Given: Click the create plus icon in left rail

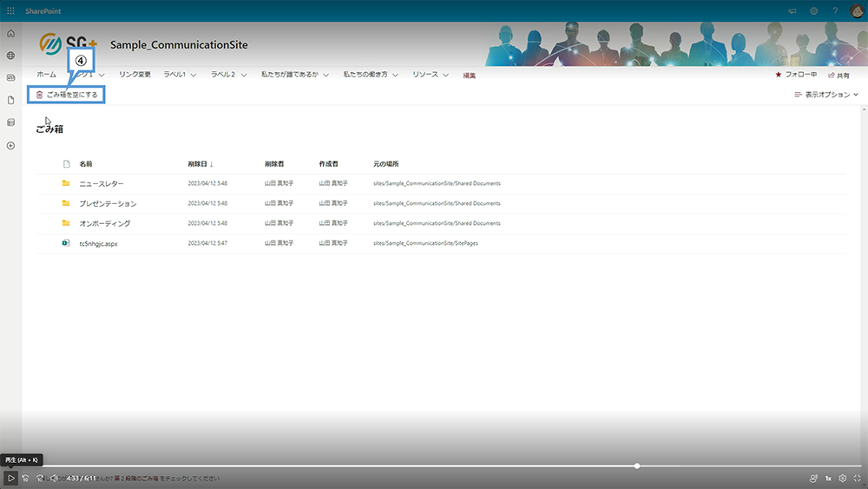Looking at the screenshot, I should click(10, 146).
